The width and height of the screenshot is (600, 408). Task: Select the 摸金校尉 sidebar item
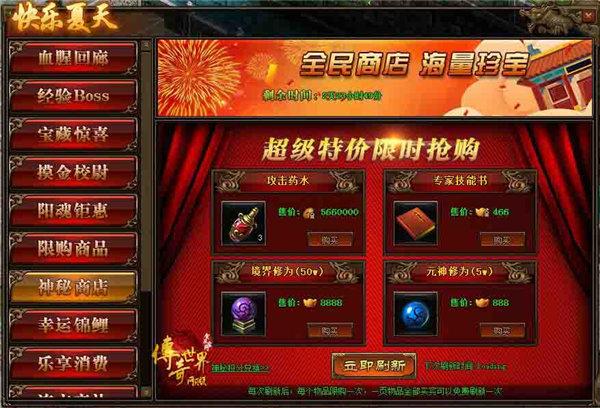coord(73,172)
